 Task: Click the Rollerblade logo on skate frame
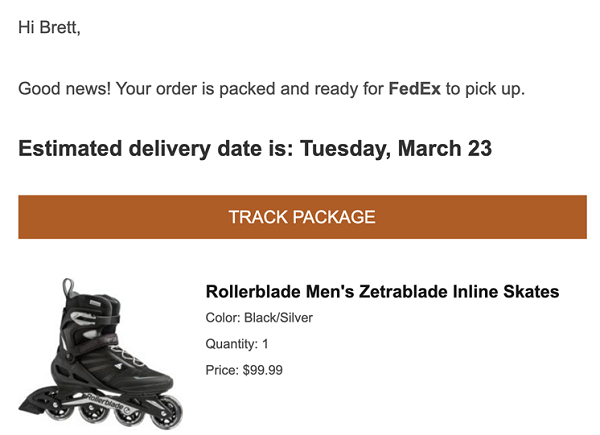pyautogui.click(x=108, y=404)
